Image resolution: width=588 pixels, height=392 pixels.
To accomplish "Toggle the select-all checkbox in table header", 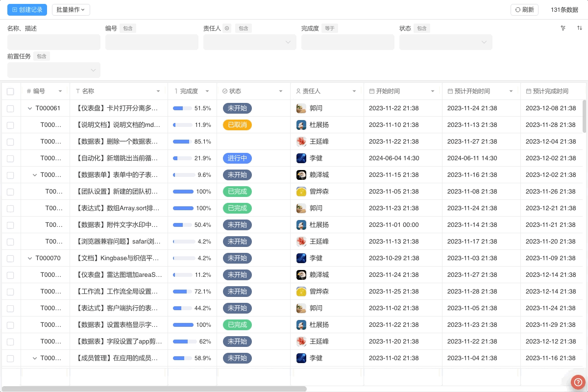I will (x=10, y=91).
